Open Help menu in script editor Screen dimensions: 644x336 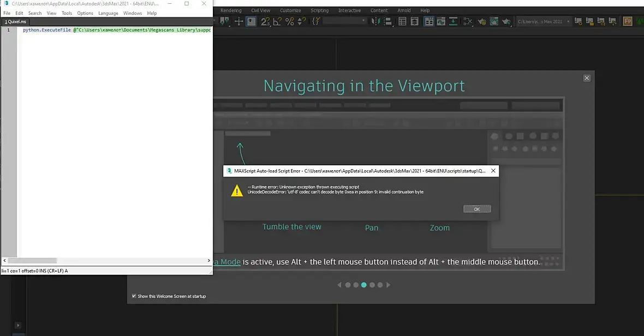coord(152,13)
